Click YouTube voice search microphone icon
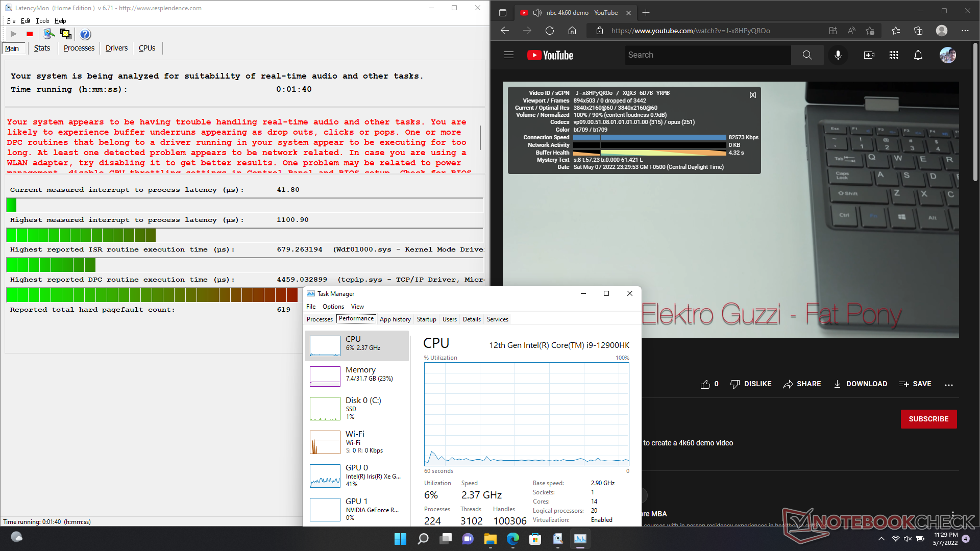Screen dimensions: 980x551 coord(838,55)
